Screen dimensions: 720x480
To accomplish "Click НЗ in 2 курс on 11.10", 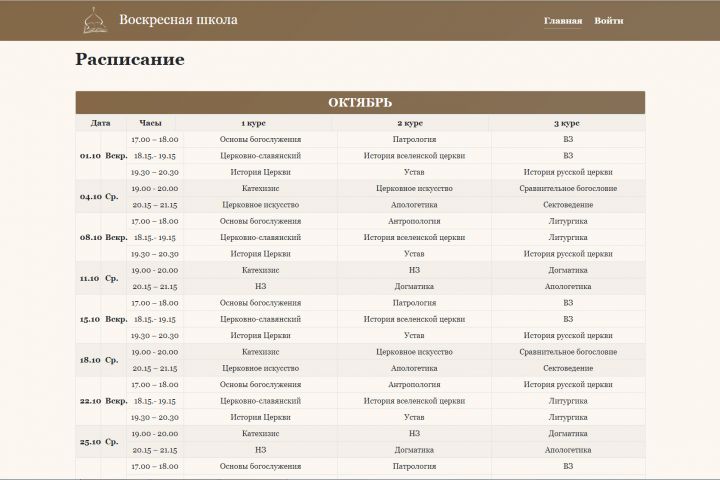I will tap(414, 270).
